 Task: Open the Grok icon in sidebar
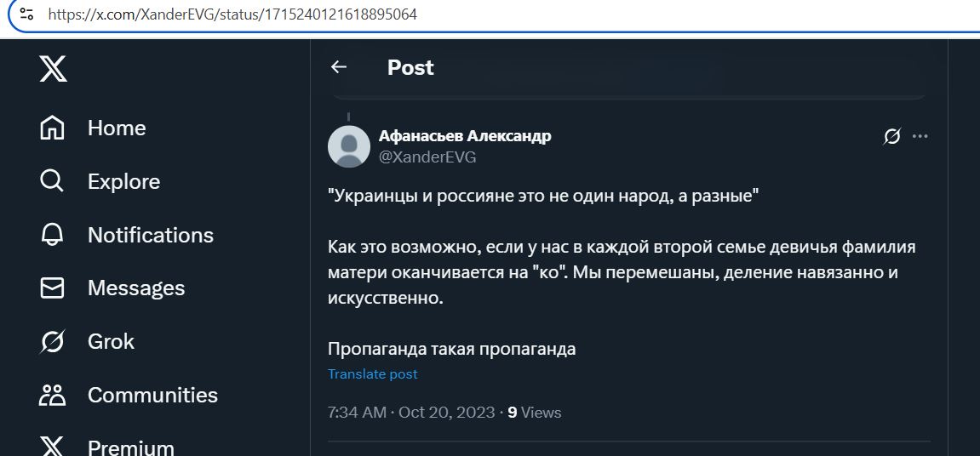(52, 342)
